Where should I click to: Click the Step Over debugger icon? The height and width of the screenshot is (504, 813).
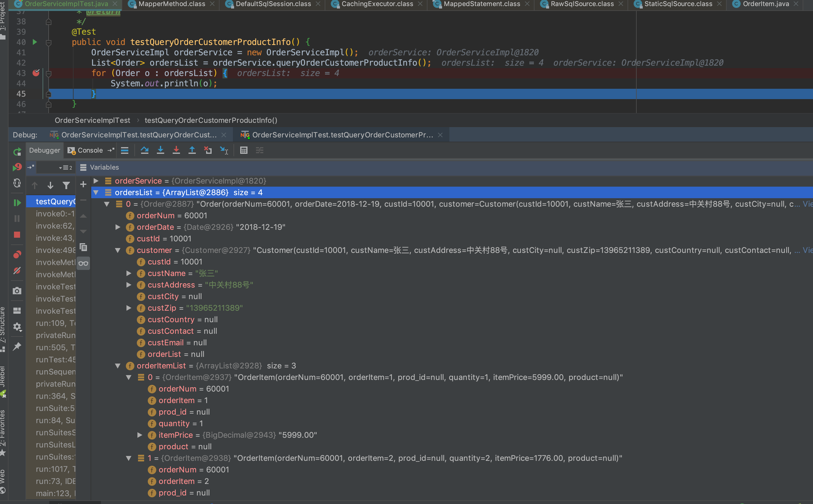tap(144, 150)
